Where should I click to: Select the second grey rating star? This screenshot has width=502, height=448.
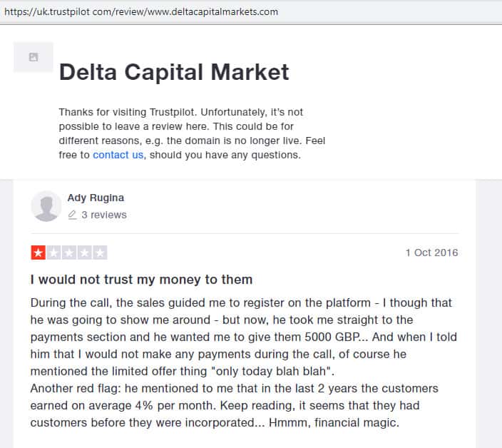[x=53, y=253]
